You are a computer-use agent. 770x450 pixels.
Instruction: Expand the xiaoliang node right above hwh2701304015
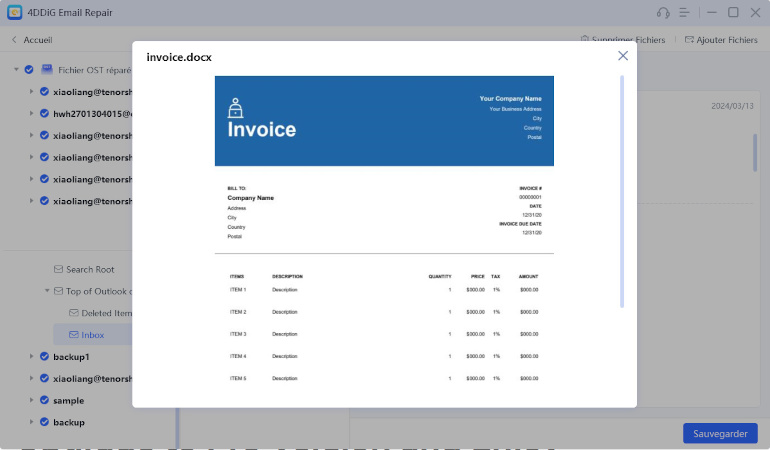(x=31, y=92)
